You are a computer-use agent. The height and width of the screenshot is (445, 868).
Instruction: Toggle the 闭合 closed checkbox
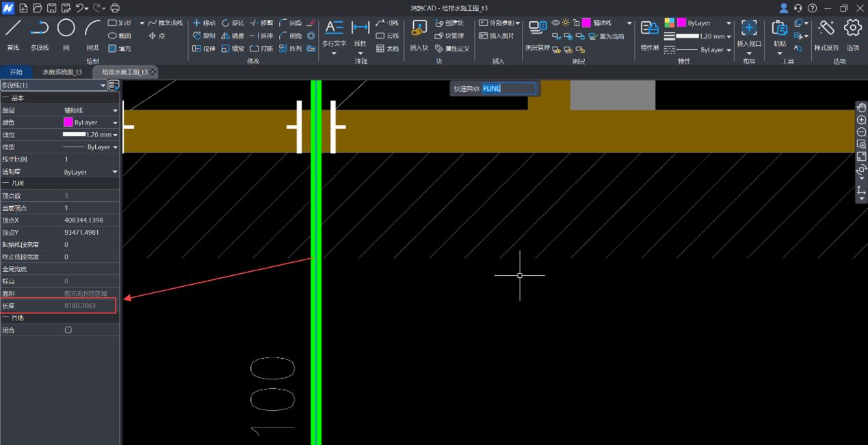(x=68, y=330)
